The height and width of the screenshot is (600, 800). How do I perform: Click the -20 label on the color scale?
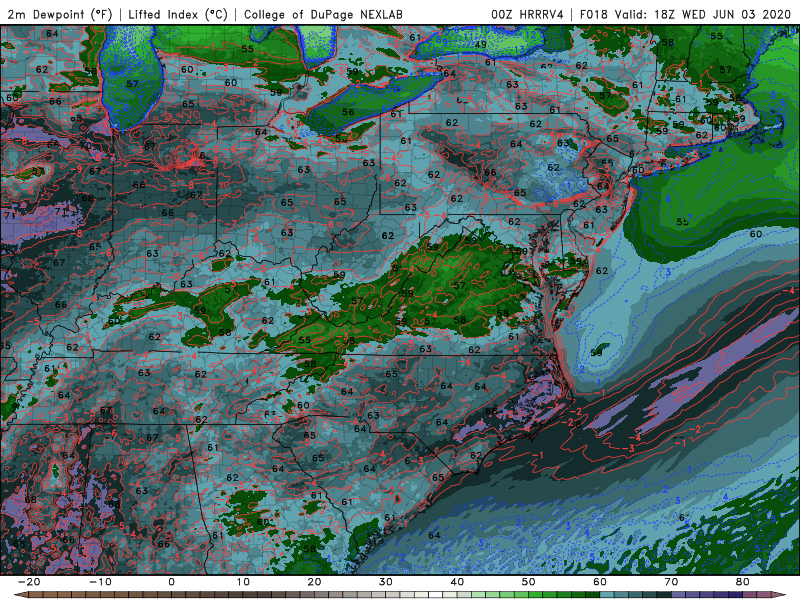tap(29, 582)
